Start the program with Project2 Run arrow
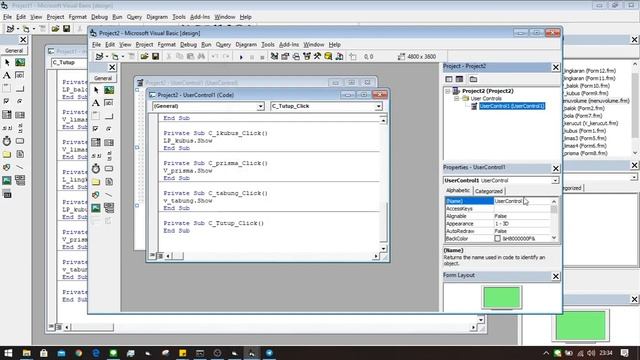The image size is (640, 360). pyautogui.click(x=241, y=57)
